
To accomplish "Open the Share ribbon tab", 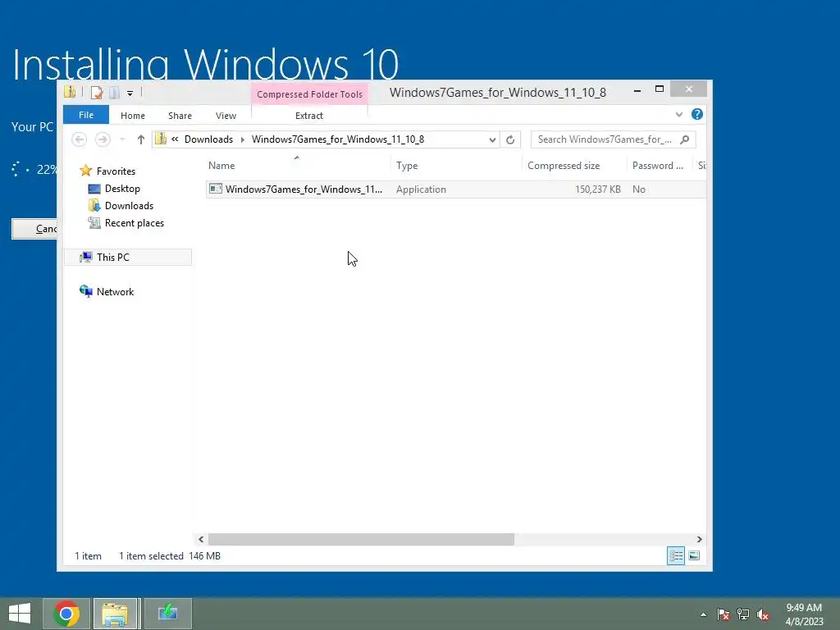I will tap(180, 116).
